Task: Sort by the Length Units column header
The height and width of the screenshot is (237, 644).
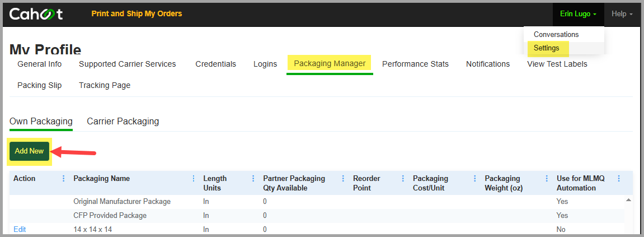Action: (x=215, y=183)
